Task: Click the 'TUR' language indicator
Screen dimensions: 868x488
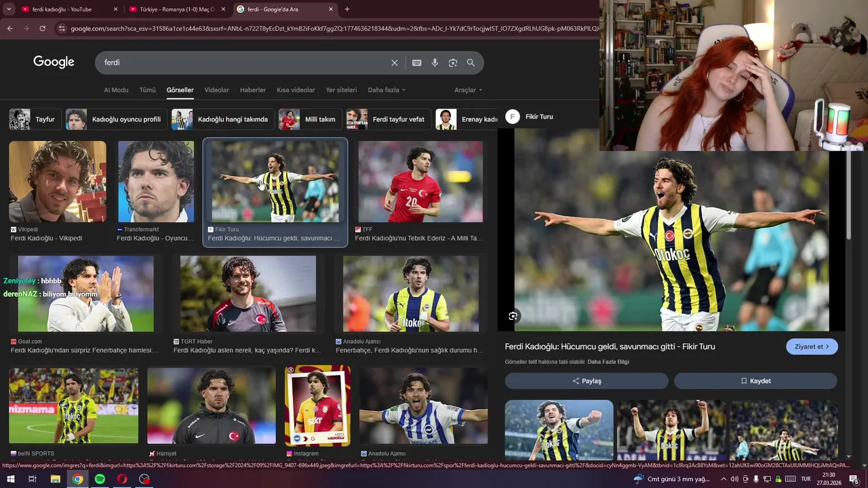Action: (x=806, y=479)
